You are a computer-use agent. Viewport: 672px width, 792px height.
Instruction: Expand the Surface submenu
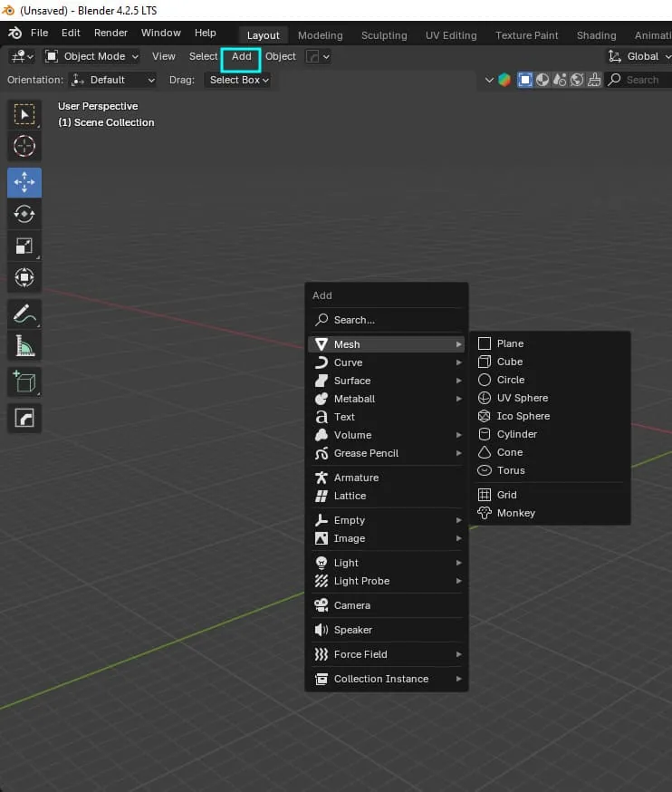(386, 381)
